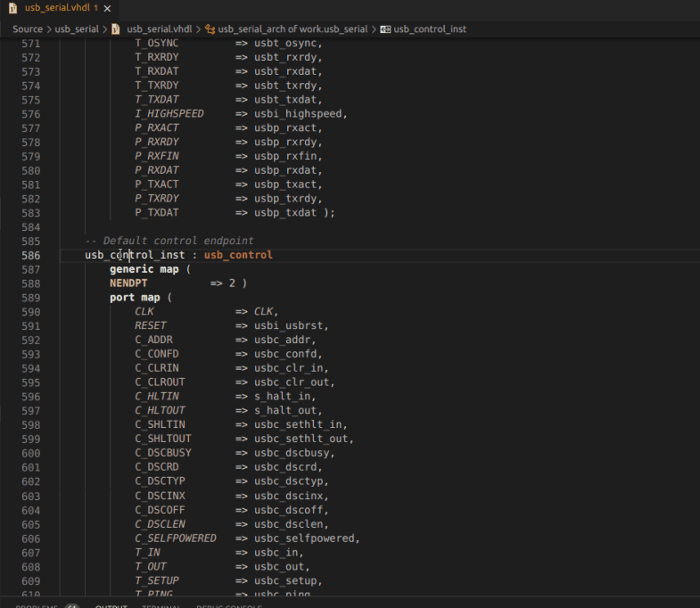
Task: Click line number 589 in the gutter
Action: [x=30, y=298]
